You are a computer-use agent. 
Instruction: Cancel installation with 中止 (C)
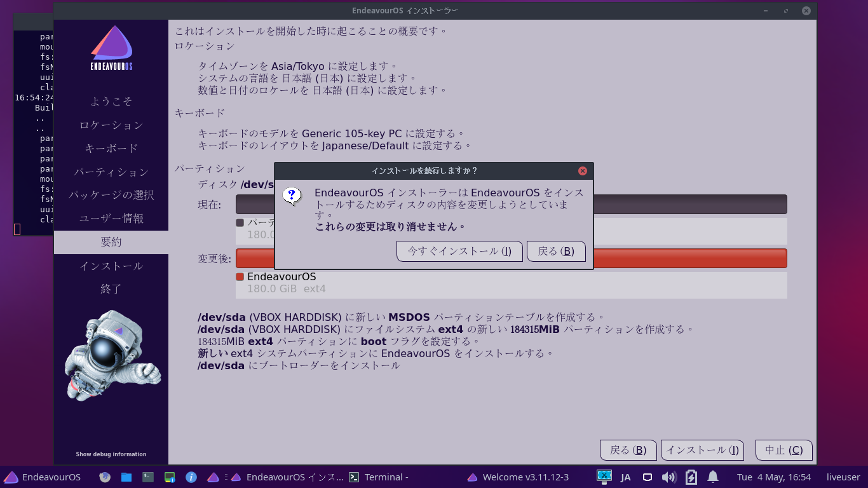pos(784,451)
